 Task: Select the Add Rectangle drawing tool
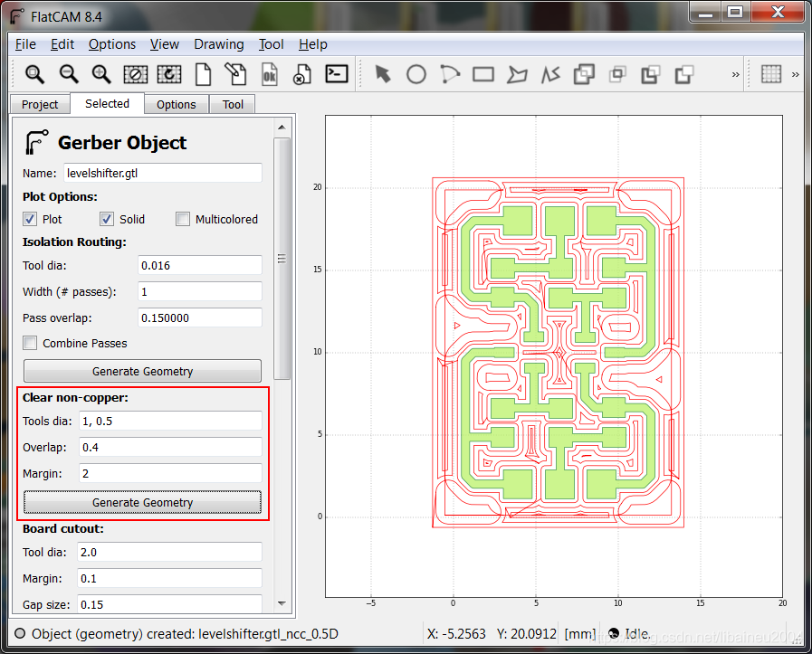pyautogui.click(x=483, y=74)
